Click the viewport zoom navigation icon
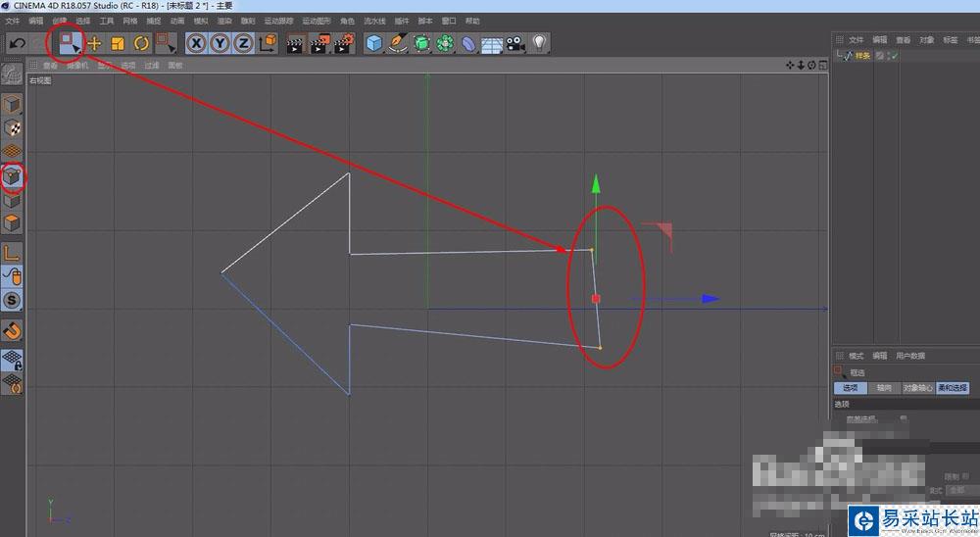The width and height of the screenshot is (980, 537). tap(801, 65)
